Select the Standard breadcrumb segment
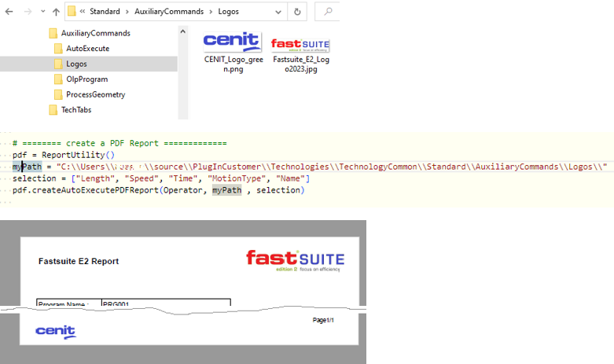Image resolution: width=614 pixels, height=364 pixels. [105, 12]
